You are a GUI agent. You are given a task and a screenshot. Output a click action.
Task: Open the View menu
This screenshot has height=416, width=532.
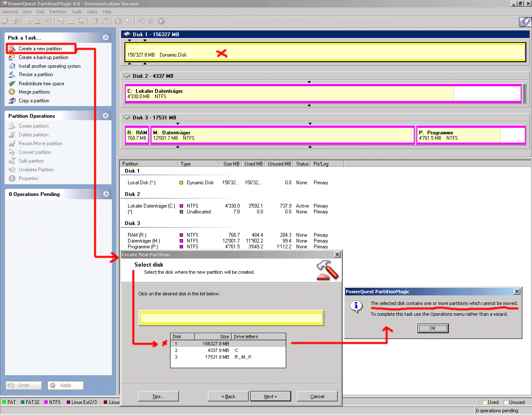[27, 12]
